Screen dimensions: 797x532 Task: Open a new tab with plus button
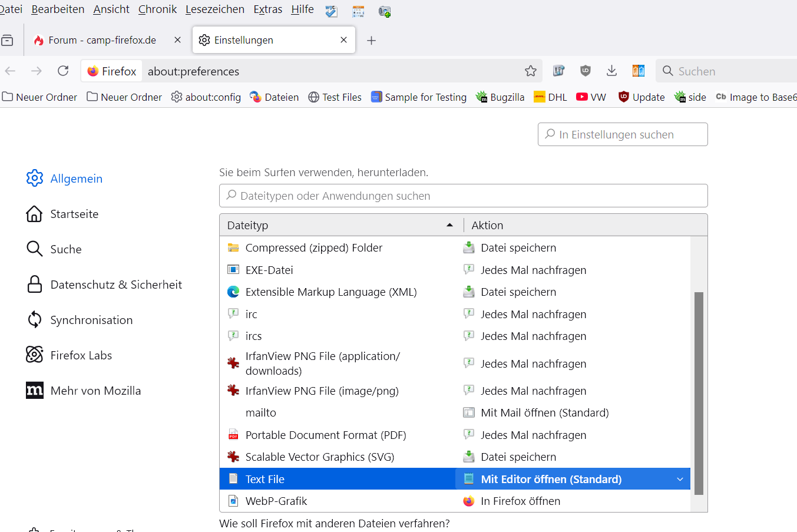click(371, 40)
